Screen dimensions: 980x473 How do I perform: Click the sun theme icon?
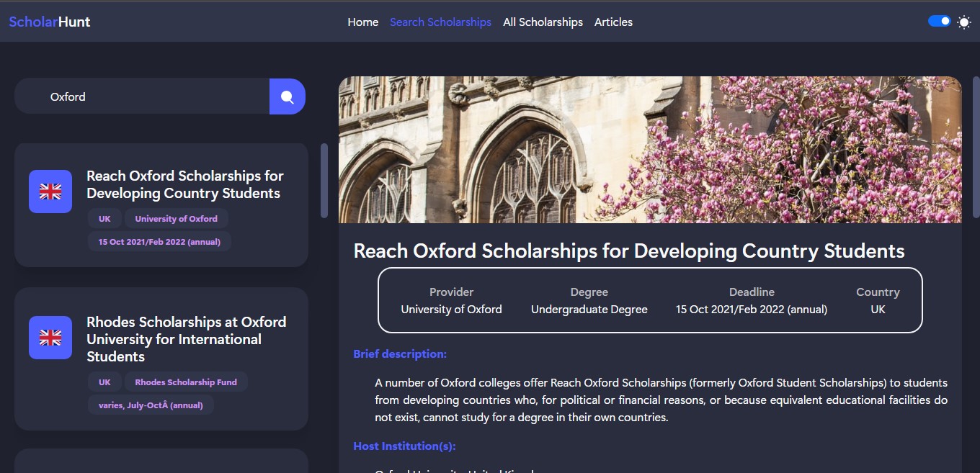964,22
